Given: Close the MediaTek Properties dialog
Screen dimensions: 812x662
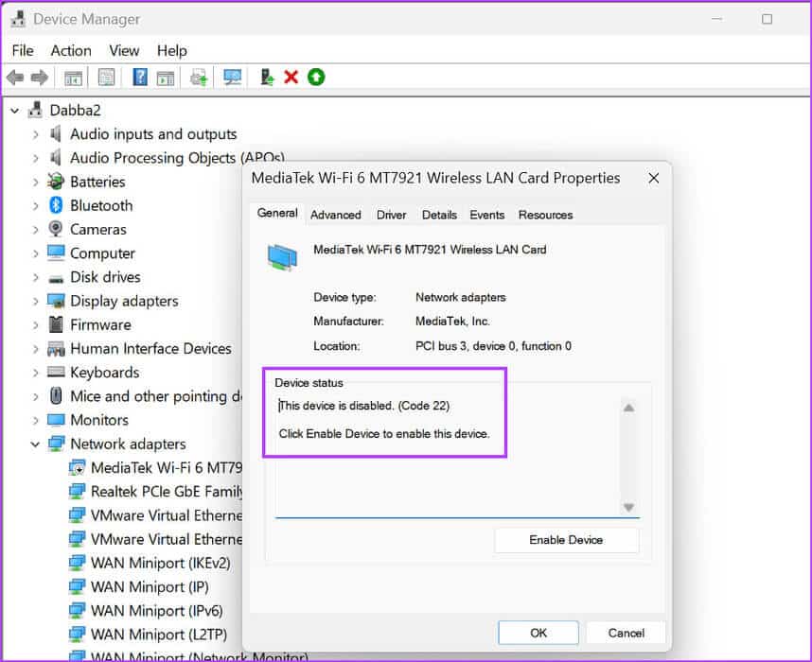Looking at the screenshot, I should tap(654, 178).
